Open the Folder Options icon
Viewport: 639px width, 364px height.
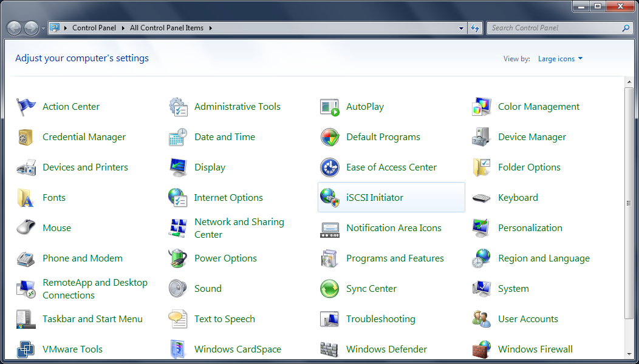[482, 167]
